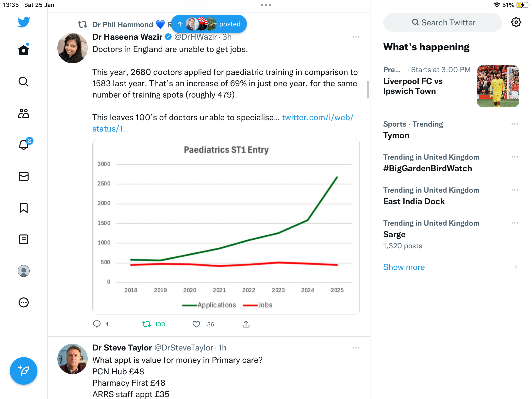This screenshot has height=399, width=532.
Task: Open the profile avatar icon in sidebar
Action: point(24,271)
